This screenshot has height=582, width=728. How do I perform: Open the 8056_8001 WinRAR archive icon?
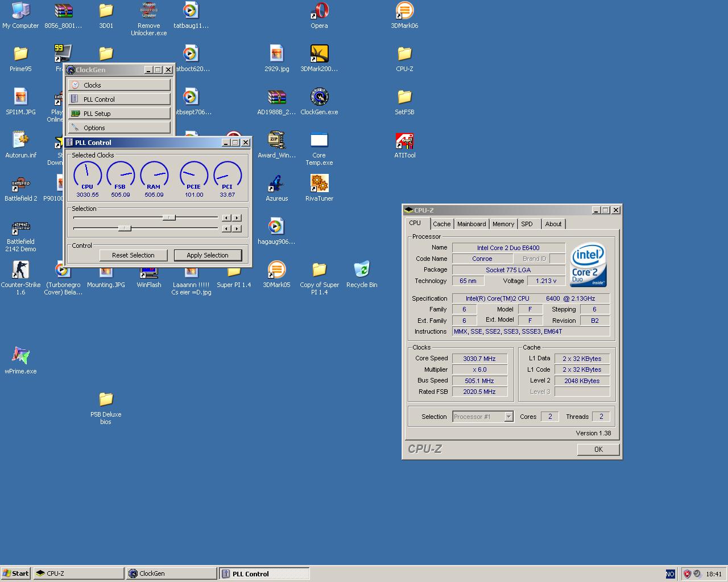63,15
